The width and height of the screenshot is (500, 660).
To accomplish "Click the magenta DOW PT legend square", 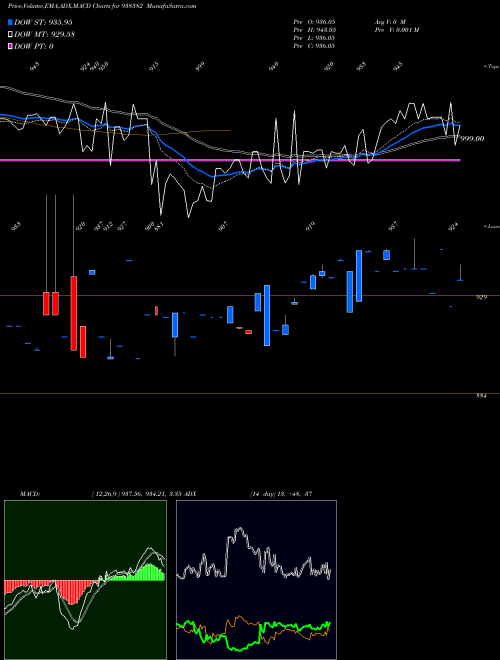I will click(10, 46).
